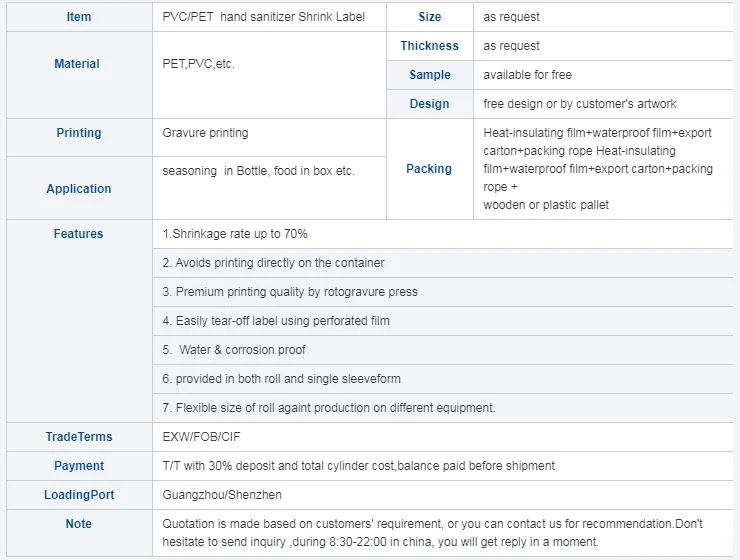Click 'Shrinkage rate up to 70%' text
Image resolution: width=740 pixels, height=560 pixels.
[235, 234]
